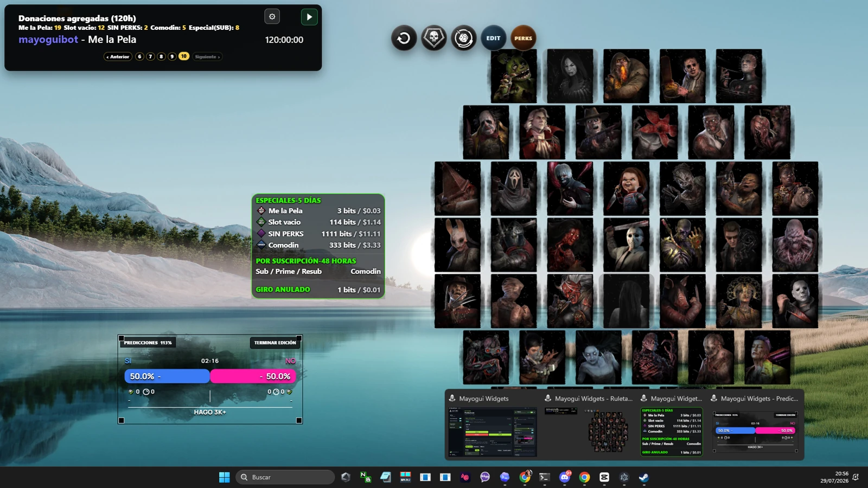Image resolution: width=868 pixels, height=488 pixels.
Task: Open the notifications bell in tray
Action: coord(856,477)
